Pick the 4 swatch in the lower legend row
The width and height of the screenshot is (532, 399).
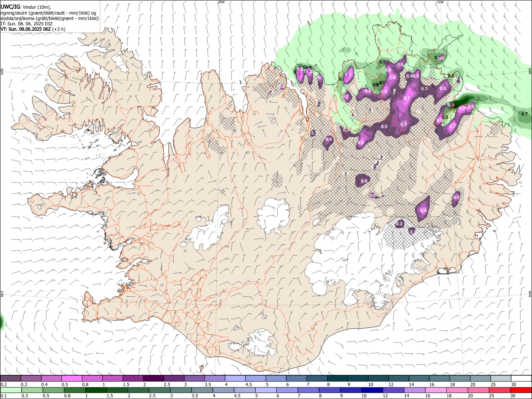coord(224,390)
